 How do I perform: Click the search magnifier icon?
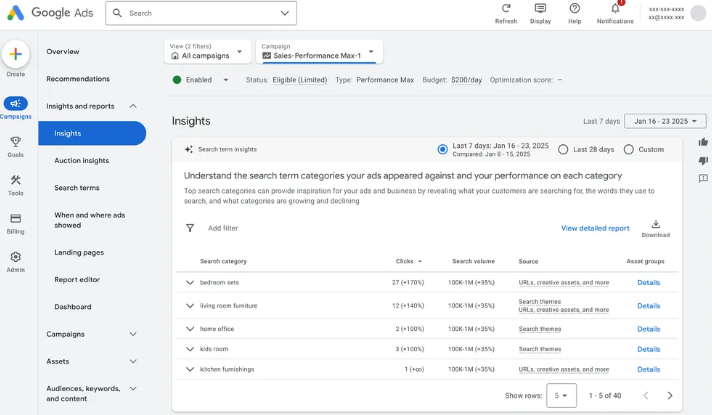(x=117, y=13)
